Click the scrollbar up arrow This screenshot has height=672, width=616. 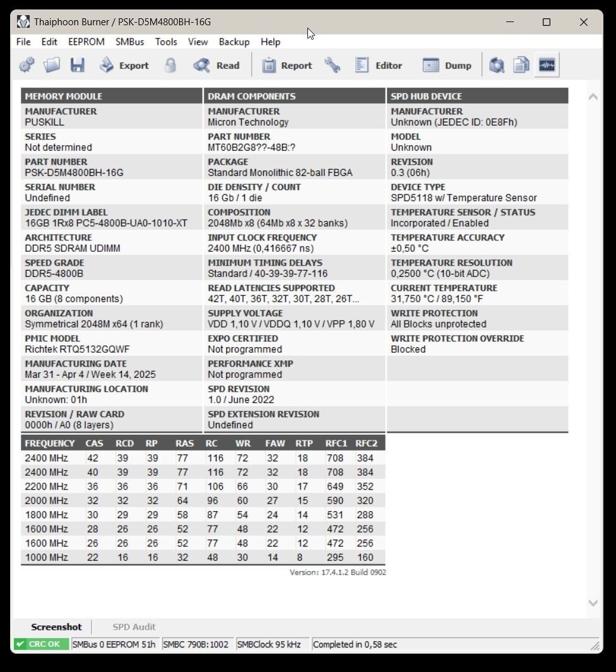tap(593, 97)
